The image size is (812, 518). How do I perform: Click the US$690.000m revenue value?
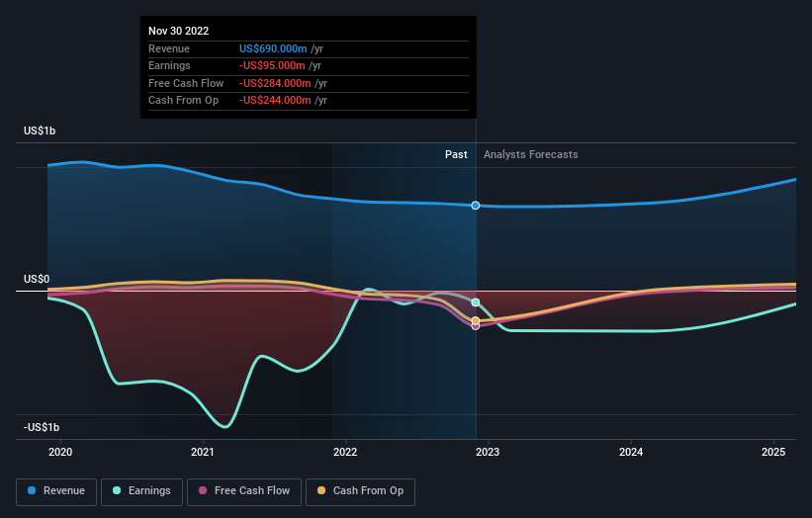tap(273, 48)
